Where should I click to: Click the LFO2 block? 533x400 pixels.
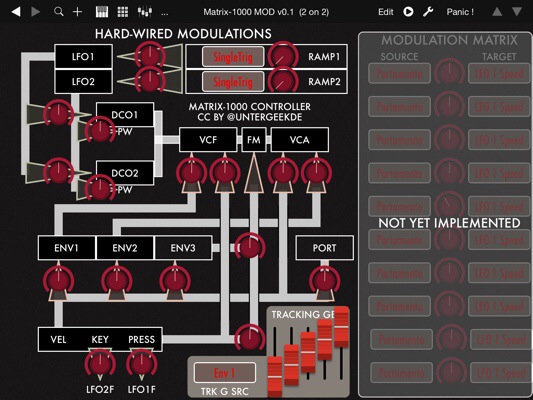coord(83,82)
